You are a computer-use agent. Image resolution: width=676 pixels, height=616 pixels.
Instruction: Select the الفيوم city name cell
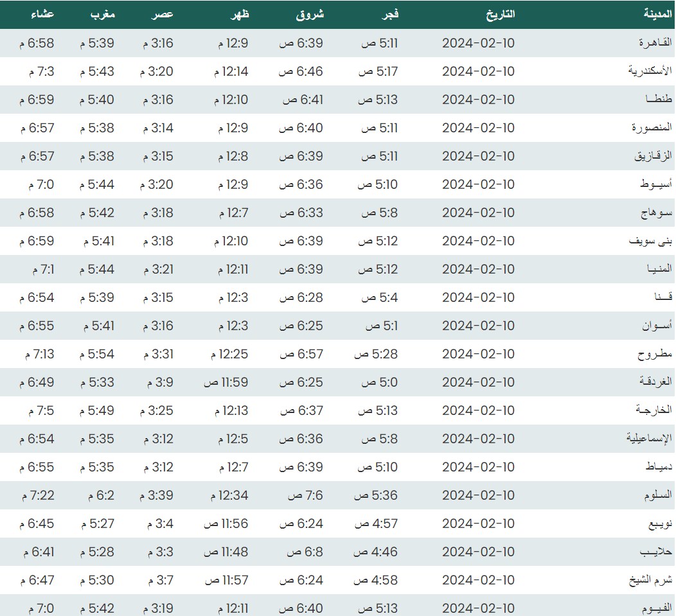tap(655, 608)
